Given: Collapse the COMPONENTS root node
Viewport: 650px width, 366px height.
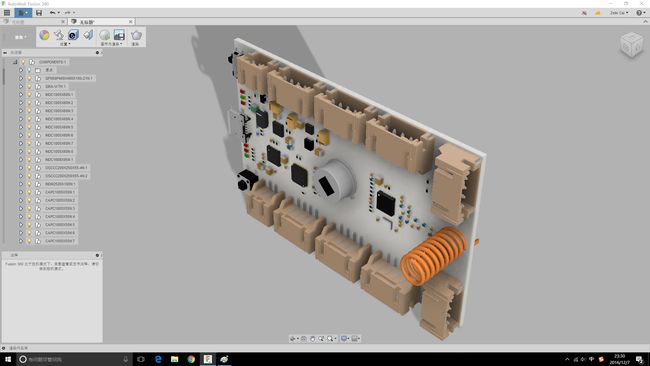Looking at the screenshot, I should [15, 62].
